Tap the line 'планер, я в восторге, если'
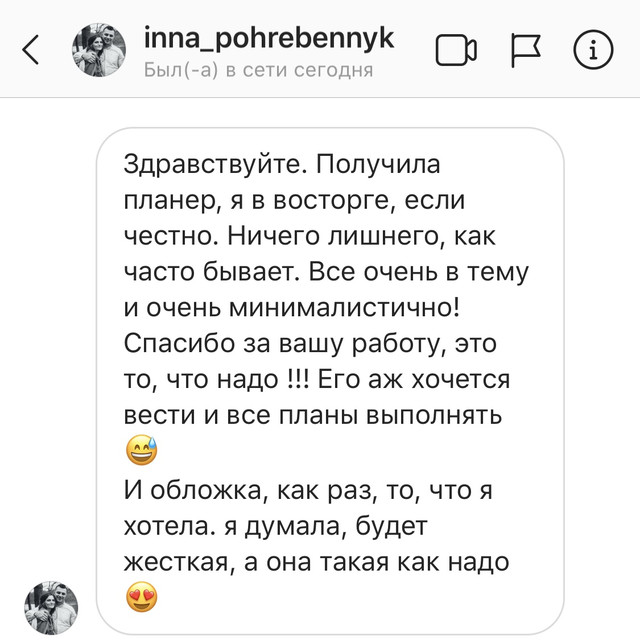Image resolution: width=640 pixels, height=640 pixels. [294, 200]
